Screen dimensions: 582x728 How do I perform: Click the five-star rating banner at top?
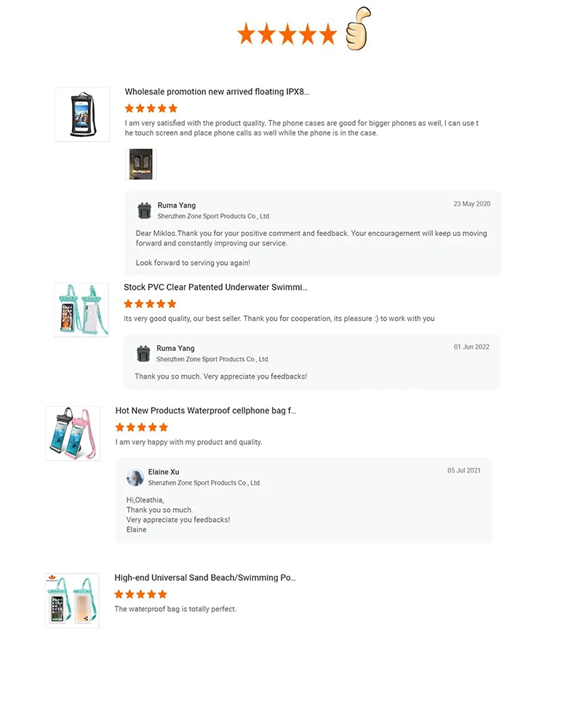[x=287, y=33]
